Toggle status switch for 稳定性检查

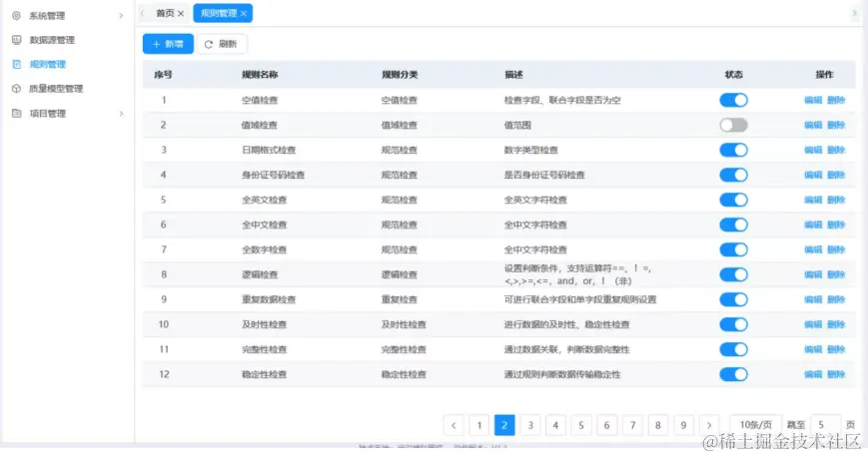pos(733,374)
